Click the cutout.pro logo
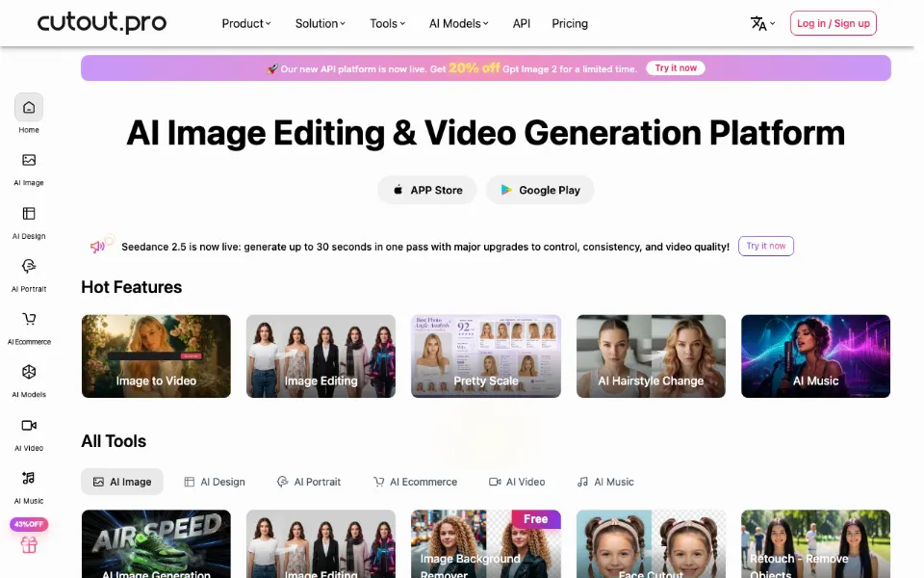Screen dimensions: 924x578 [102, 23]
